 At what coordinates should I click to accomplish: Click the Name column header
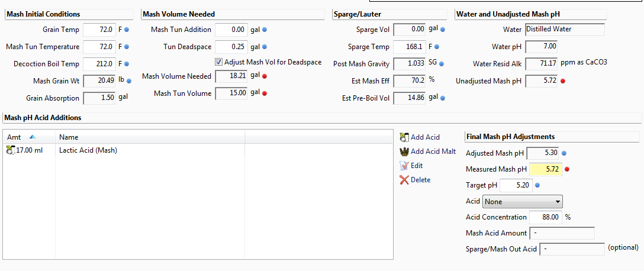pos(150,137)
